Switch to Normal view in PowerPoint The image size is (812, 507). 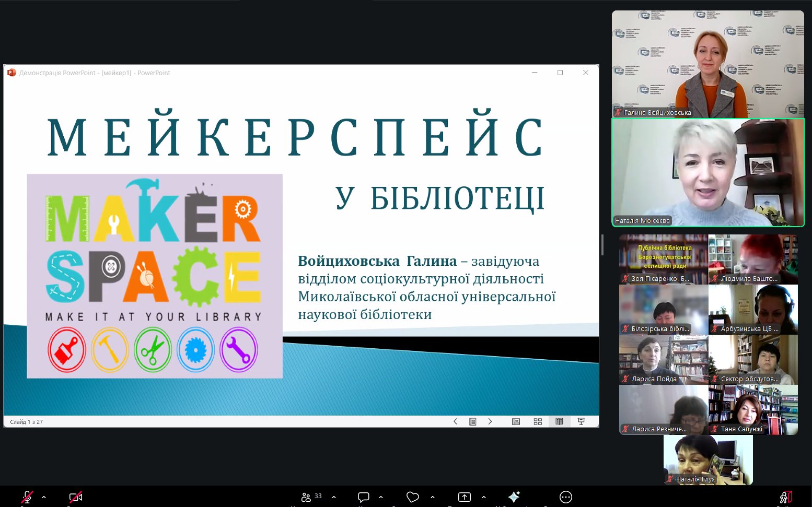pos(516,421)
